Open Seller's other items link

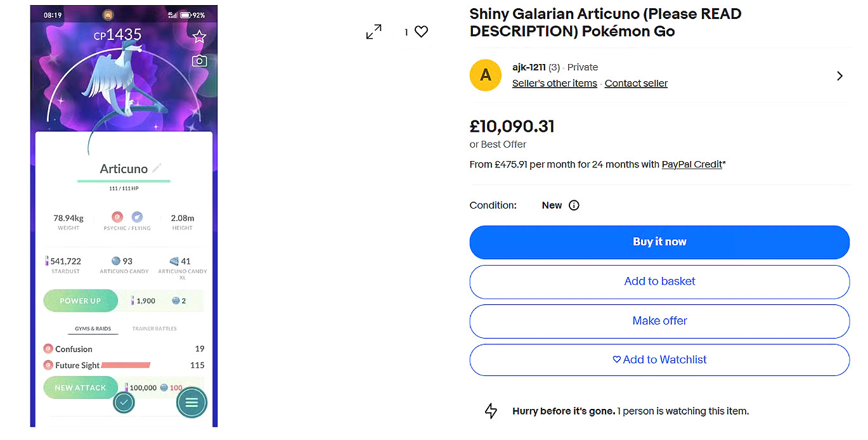pos(554,84)
